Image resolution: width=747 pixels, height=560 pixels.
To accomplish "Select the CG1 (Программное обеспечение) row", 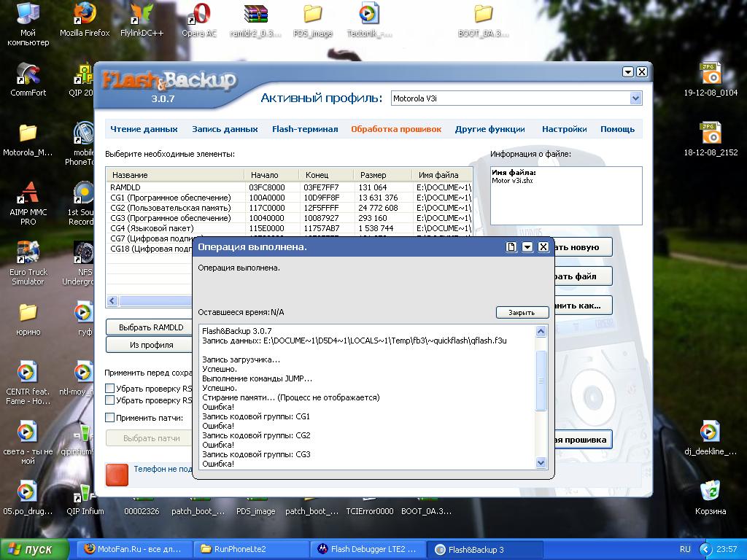I will [289, 198].
